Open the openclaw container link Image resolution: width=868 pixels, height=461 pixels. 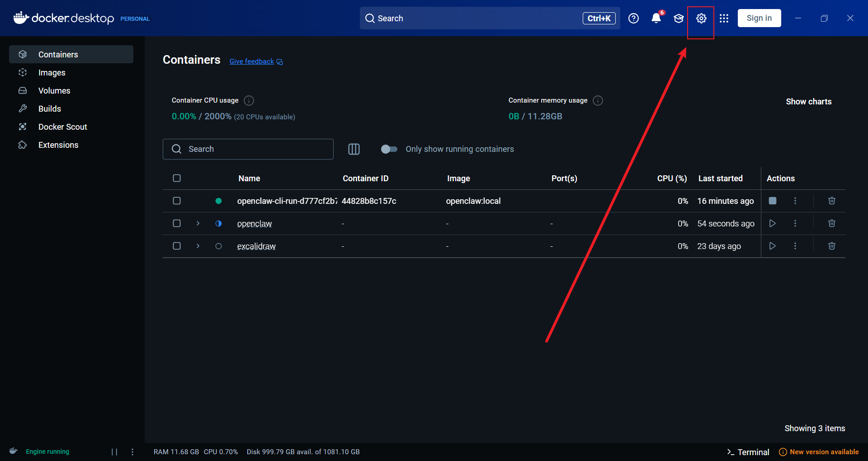pos(255,224)
